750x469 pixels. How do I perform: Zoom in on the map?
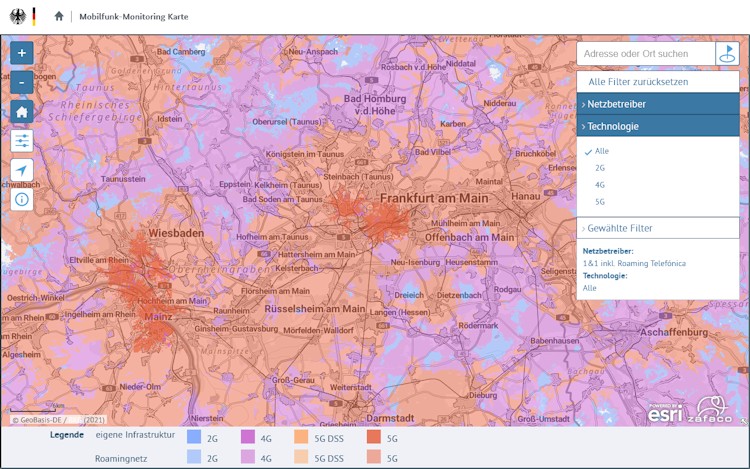[22, 52]
